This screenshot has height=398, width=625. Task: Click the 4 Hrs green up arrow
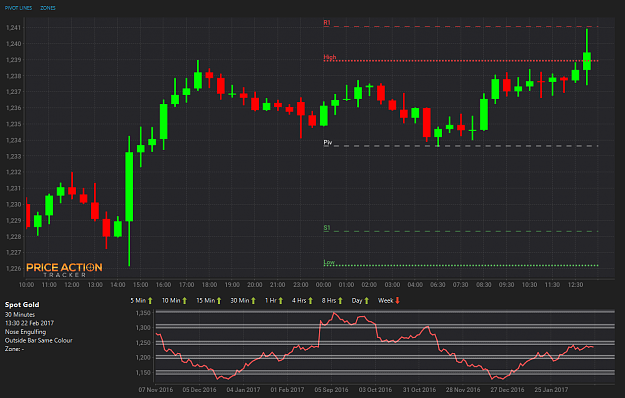pos(311,301)
